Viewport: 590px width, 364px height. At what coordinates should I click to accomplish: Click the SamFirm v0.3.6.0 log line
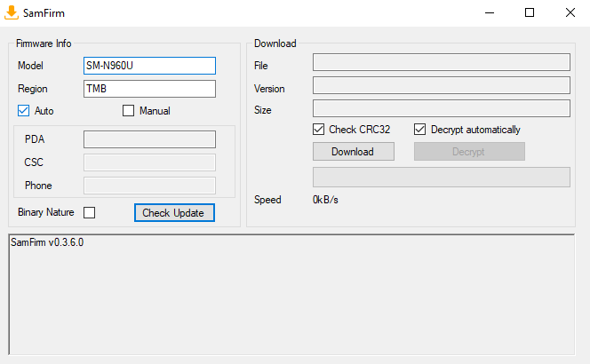point(47,242)
